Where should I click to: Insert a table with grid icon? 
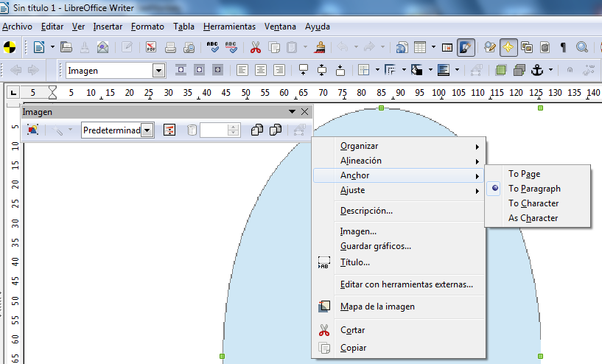tap(420, 48)
